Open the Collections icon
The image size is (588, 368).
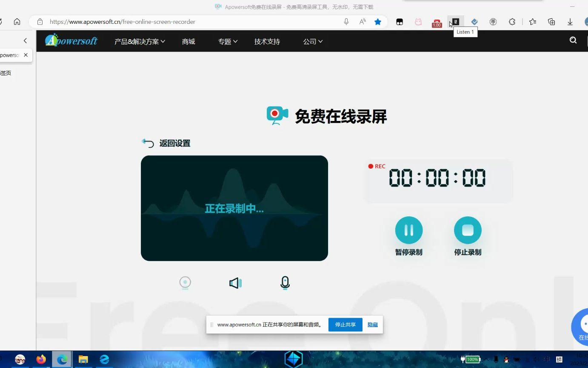(551, 22)
